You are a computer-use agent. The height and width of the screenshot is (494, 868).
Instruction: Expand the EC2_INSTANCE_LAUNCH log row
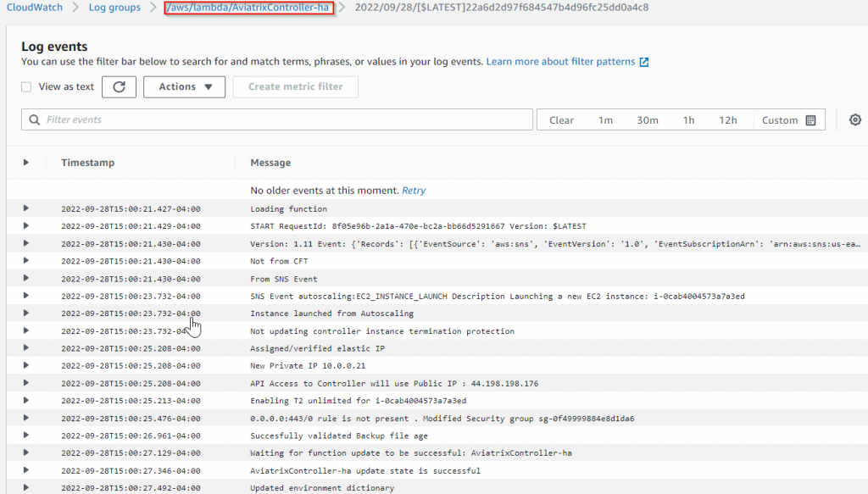[x=26, y=296]
